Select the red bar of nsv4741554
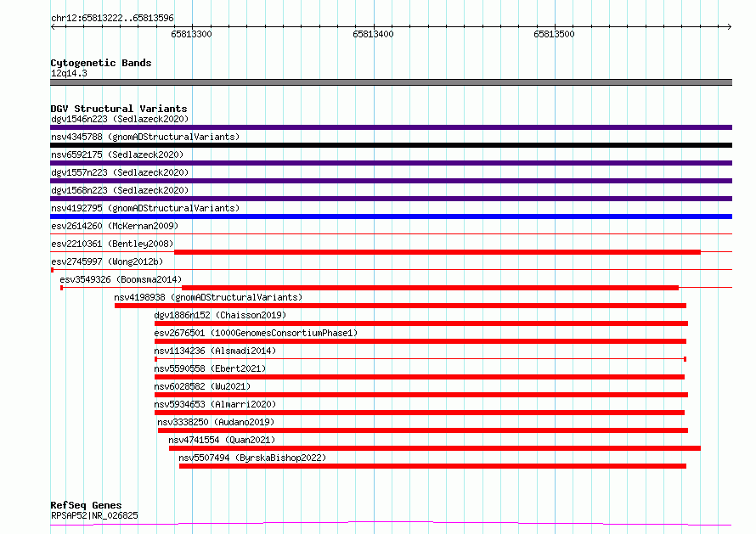The width and height of the screenshot is (756, 534). 434,448
